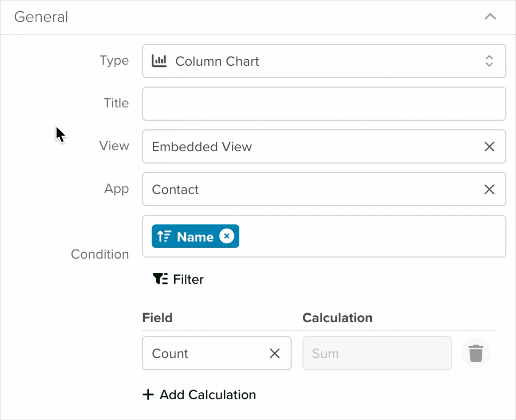Collapse the General section

tap(490, 17)
